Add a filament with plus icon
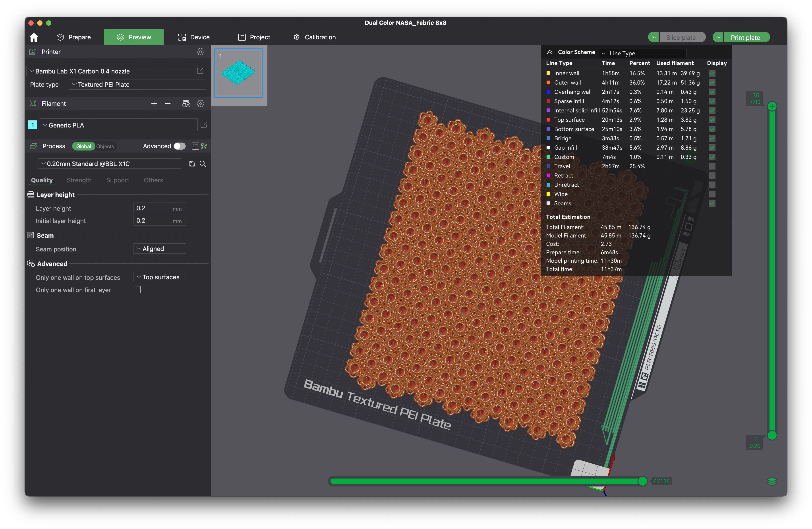The width and height of the screenshot is (812, 529). point(154,104)
